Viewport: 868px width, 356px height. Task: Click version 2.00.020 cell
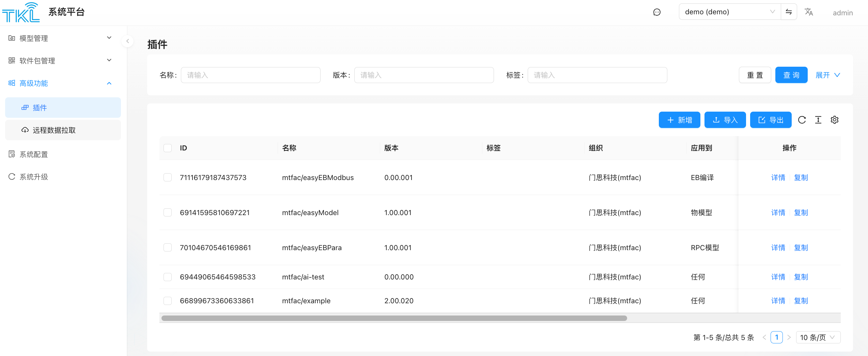[x=399, y=301]
